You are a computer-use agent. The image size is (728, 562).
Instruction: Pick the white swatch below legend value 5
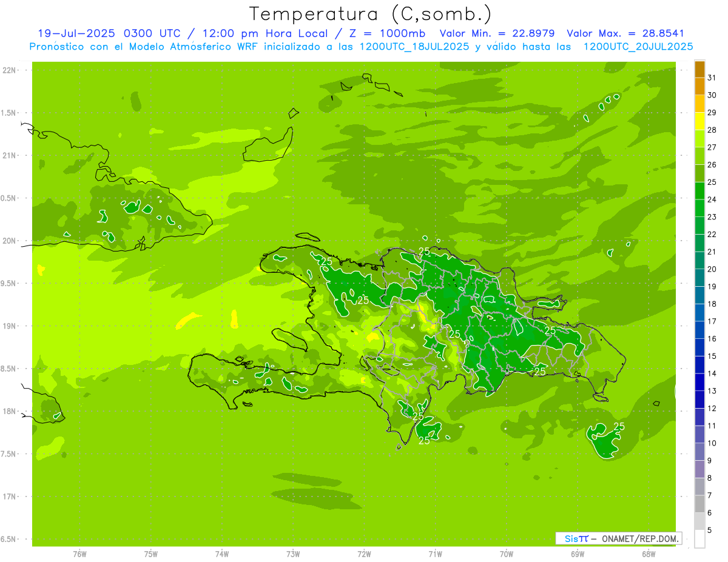699,539
